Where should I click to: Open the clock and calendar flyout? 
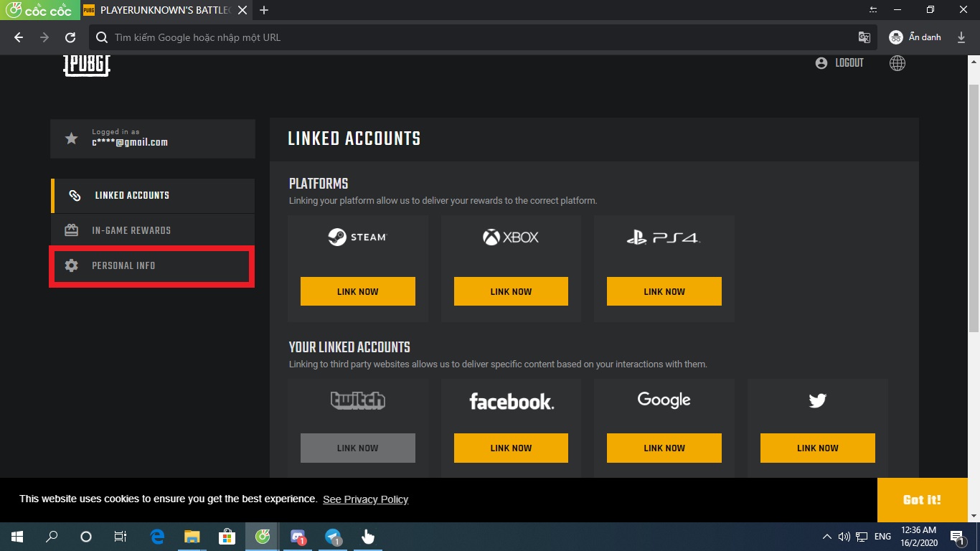pyautogui.click(x=920, y=537)
